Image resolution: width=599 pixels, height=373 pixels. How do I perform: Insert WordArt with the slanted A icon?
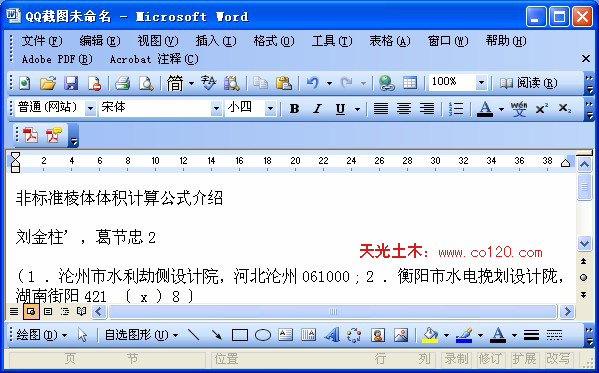pos(332,335)
